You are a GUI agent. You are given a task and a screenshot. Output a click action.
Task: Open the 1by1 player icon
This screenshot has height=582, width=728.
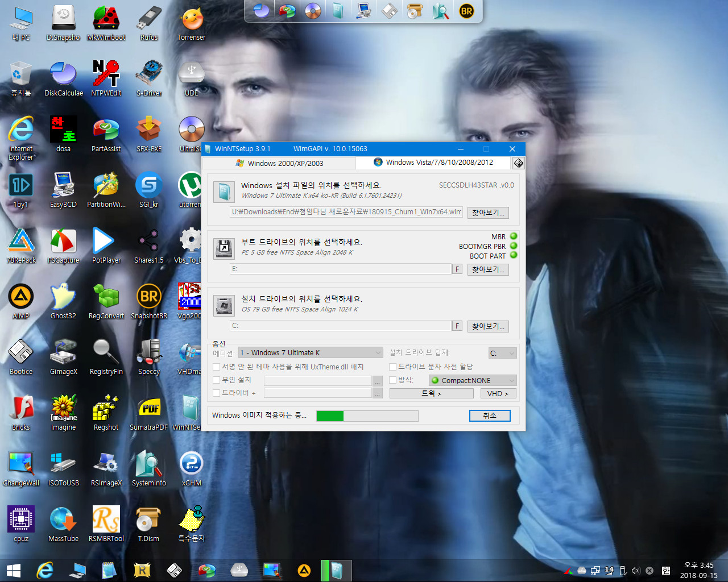[x=21, y=190]
